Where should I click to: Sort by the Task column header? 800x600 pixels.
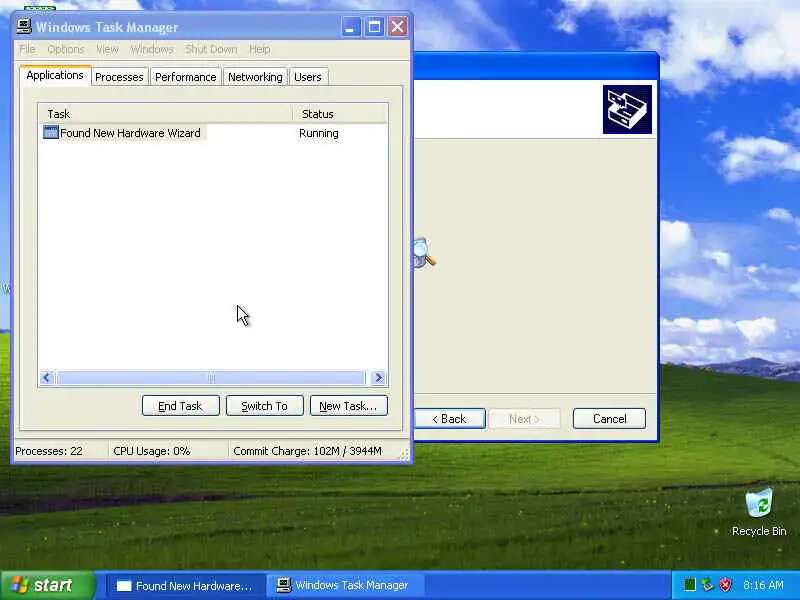tap(165, 114)
